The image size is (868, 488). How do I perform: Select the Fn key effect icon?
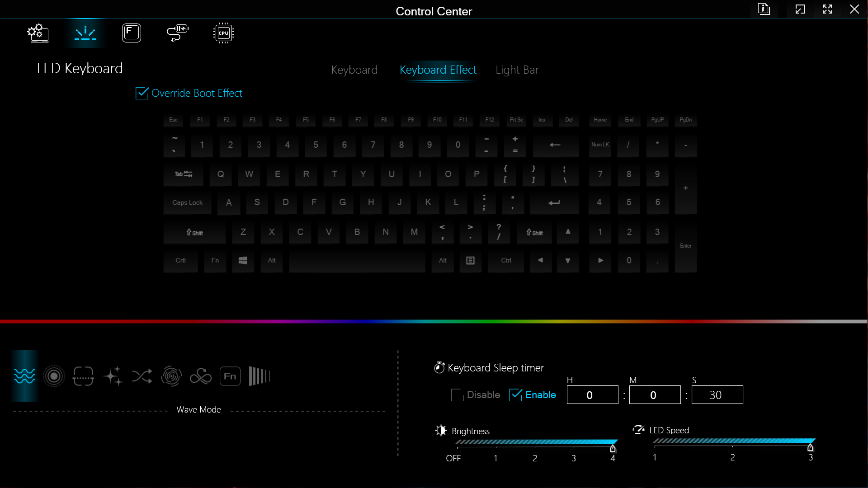(230, 376)
